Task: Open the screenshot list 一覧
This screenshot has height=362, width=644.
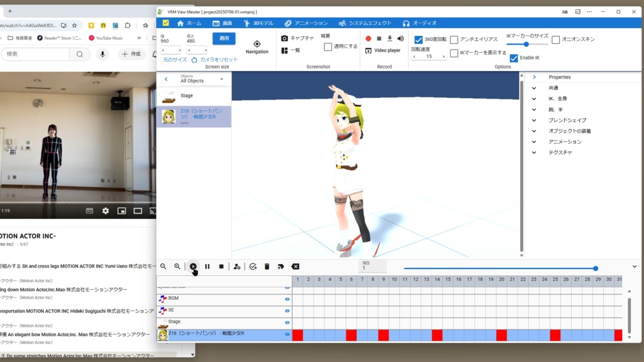Action: [x=291, y=50]
